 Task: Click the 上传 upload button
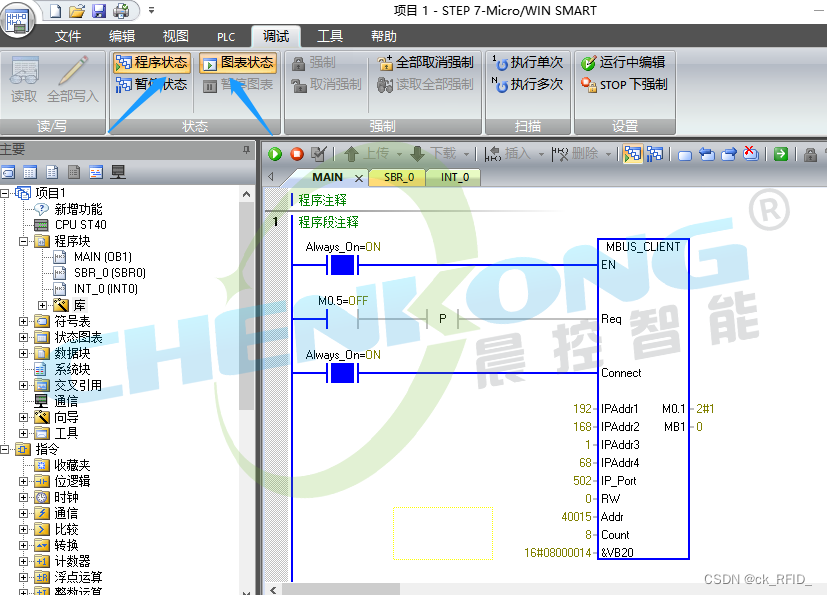[367, 153]
